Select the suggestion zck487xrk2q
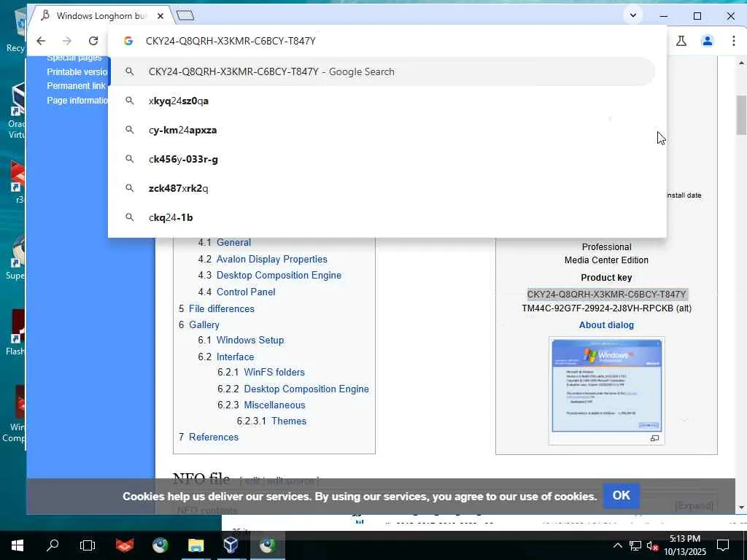The image size is (747, 560). point(382,188)
